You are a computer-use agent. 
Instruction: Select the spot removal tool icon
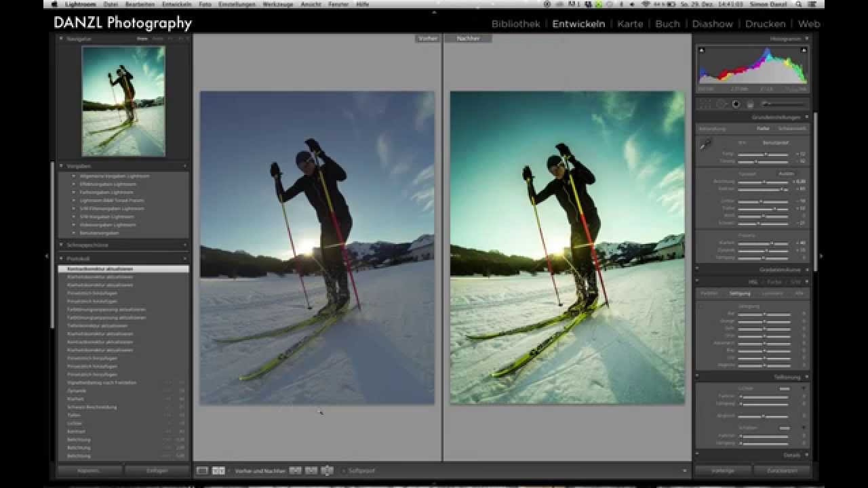(720, 104)
